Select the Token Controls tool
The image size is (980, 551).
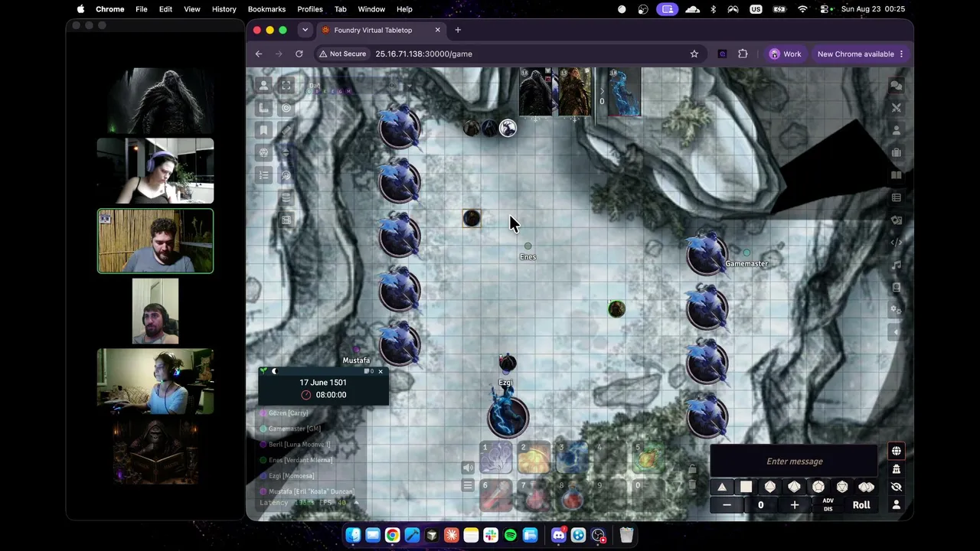click(264, 85)
